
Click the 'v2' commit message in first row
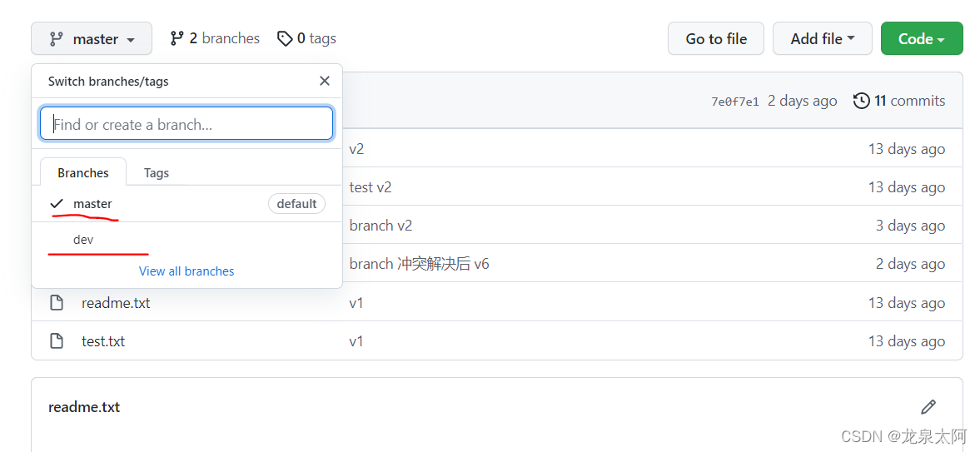point(356,149)
